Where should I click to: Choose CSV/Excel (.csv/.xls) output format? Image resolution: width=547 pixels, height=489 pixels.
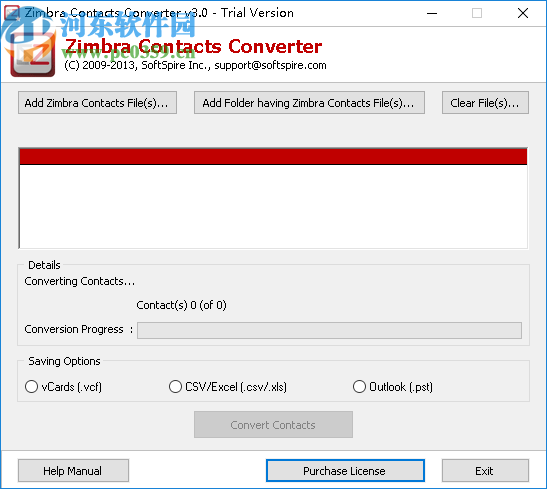pos(227,386)
